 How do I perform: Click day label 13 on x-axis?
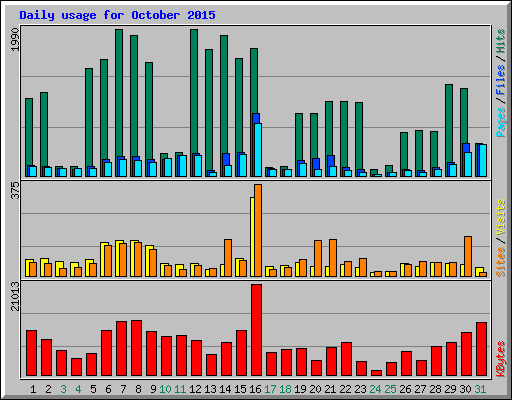(x=210, y=389)
